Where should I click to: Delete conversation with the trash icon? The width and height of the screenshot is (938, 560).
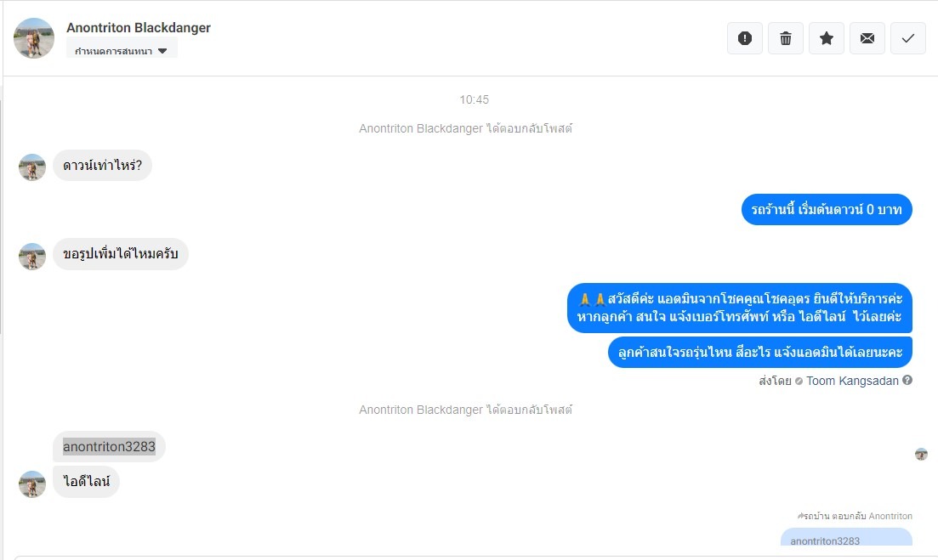[x=786, y=38]
